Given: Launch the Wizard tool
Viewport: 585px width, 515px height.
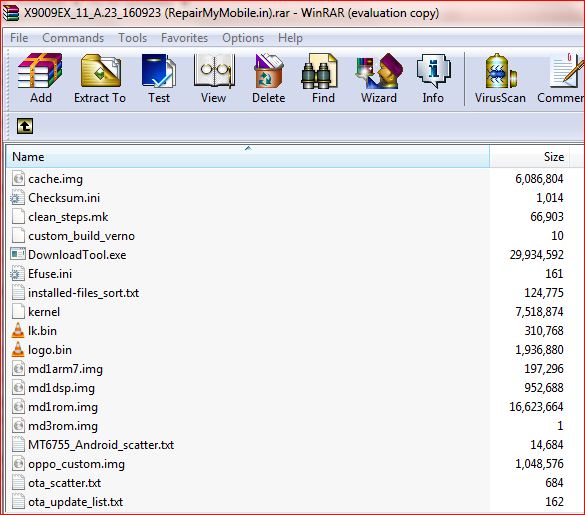Looking at the screenshot, I should [x=379, y=78].
